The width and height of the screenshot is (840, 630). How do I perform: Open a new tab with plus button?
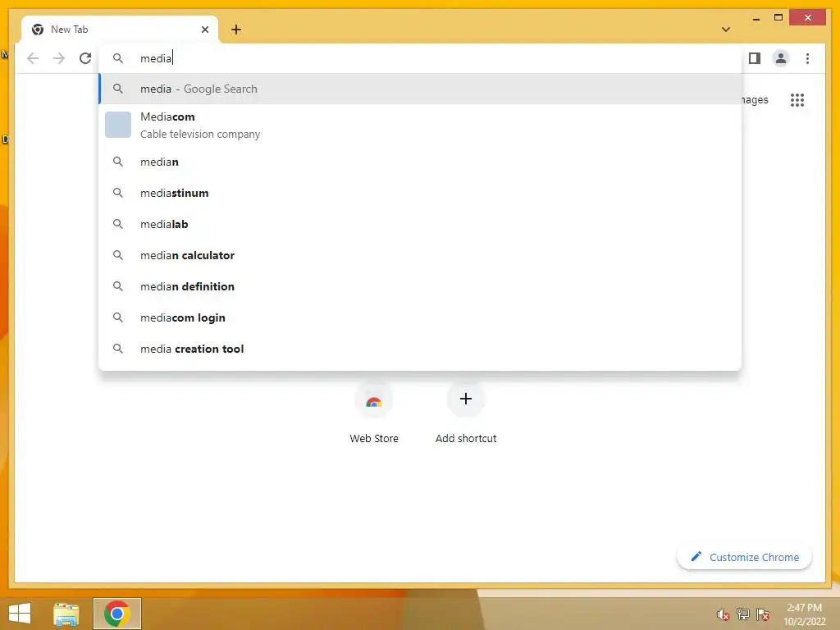click(x=236, y=30)
